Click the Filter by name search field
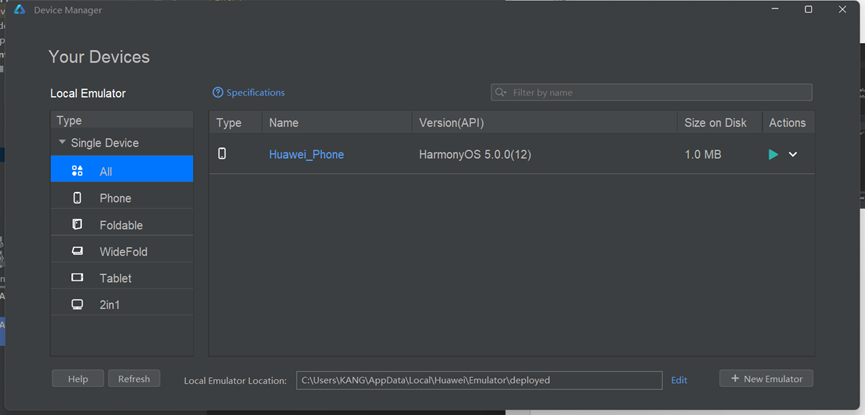Viewport: 865px width, 415px height. click(652, 92)
